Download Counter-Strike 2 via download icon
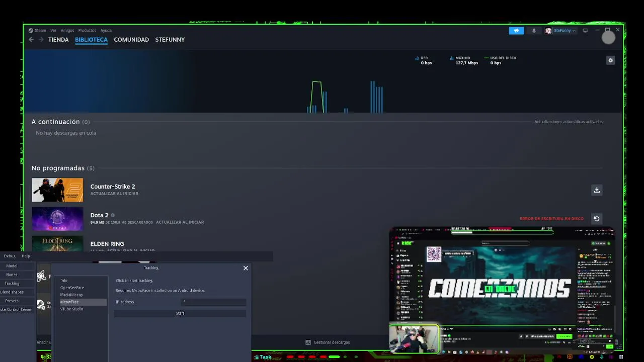This screenshot has width=644, height=362. [597, 190]
